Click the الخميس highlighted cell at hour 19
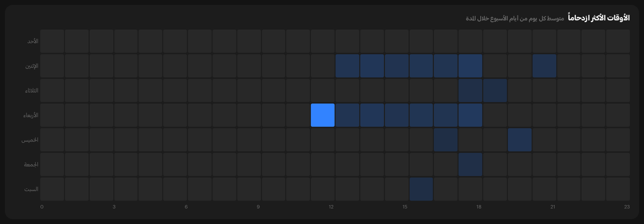The width and height of the screenshot is (644, 224). coord(520,140)
